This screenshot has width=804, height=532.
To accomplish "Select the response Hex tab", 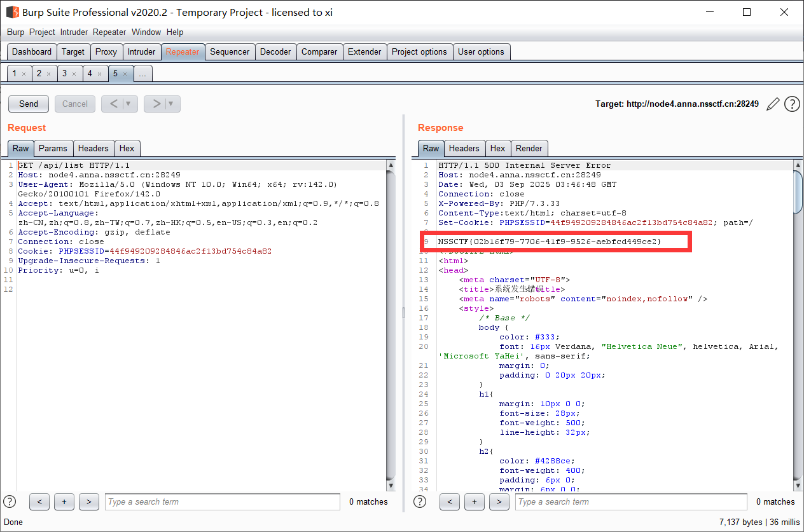I will (498, 148).
